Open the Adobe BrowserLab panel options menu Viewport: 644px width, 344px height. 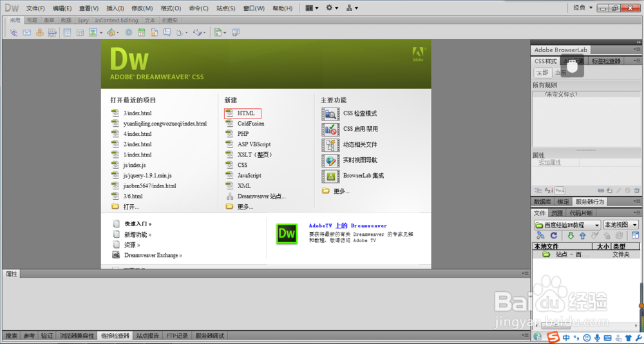(636, 50)
